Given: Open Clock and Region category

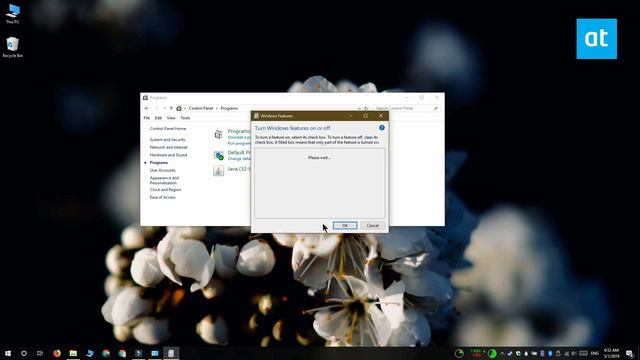Looking at the screenshot, I should pyautogui.click(x=165, y=190).
